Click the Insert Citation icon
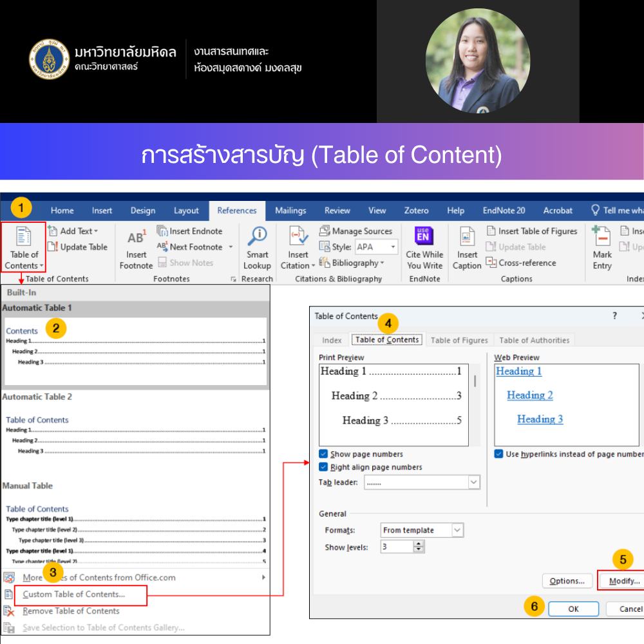The height and width of the screenshot is (644, 644). 298,237
